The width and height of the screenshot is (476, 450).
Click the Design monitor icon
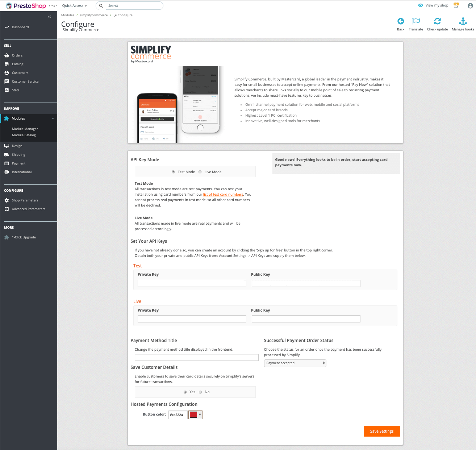[x=7, y=146]
